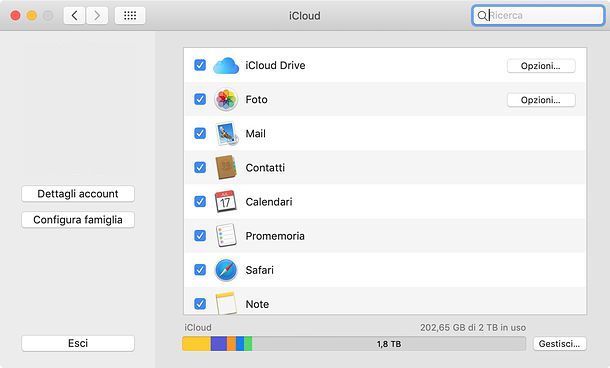
Task: Uncheck the iCloud Drive checkbox
Action: [200, 65]
